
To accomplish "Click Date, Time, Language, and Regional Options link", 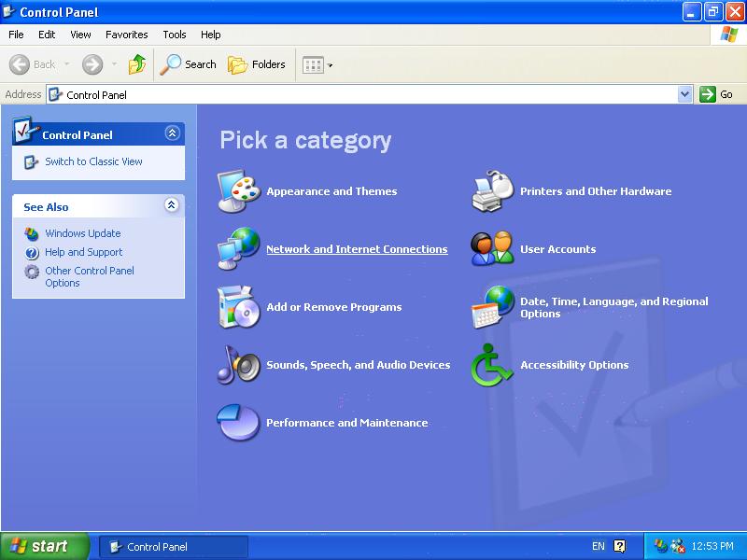I will pyautogui.click(x=614, y=308).
